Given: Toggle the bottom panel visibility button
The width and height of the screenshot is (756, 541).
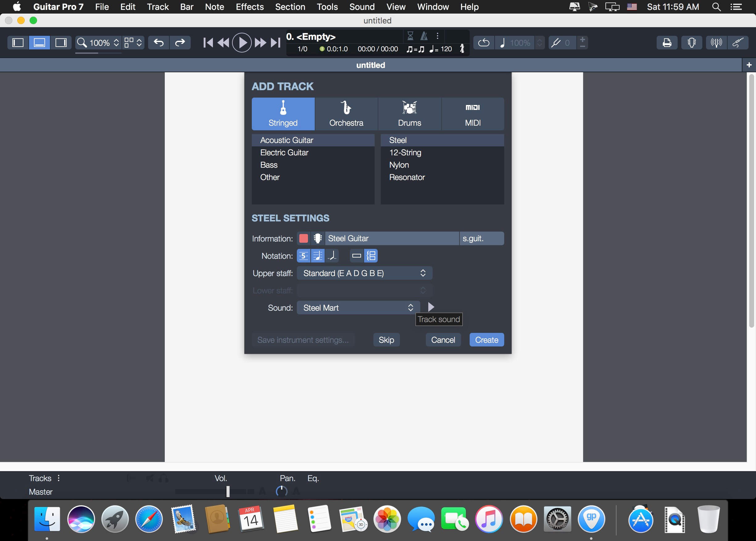Looking at the screenshot, I should (39, 43).
